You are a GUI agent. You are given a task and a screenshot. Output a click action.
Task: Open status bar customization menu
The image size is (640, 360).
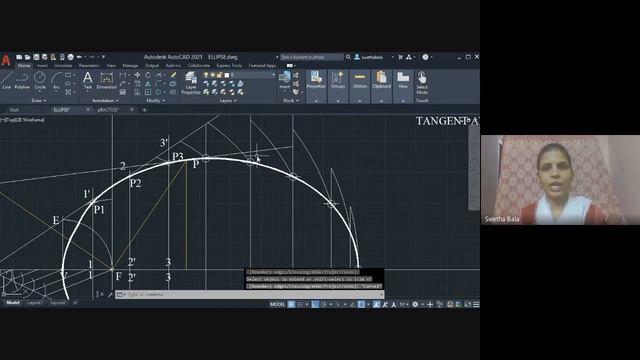click(x=476, y=304)
